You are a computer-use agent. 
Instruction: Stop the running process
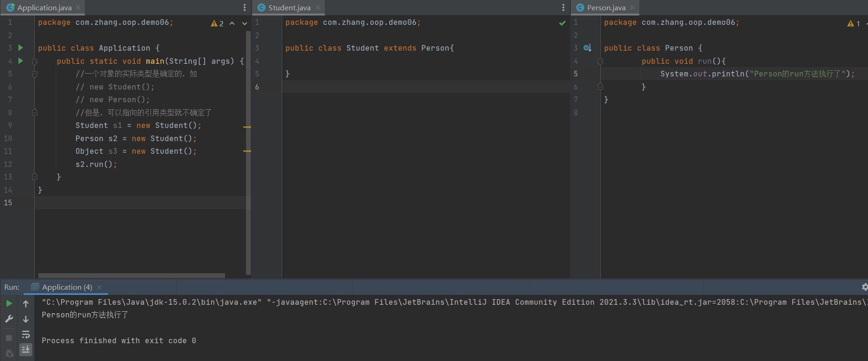point(9,338)
